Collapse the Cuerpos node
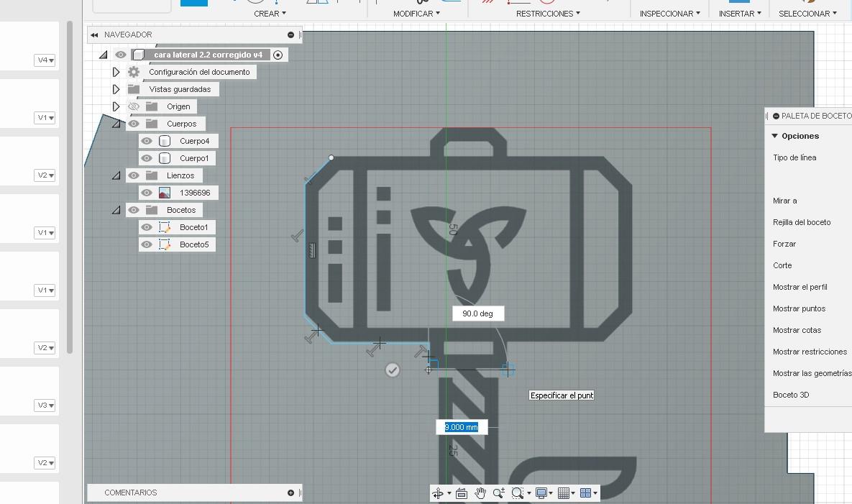The width and height of the screenshot is (852, 504). [116, 124]
